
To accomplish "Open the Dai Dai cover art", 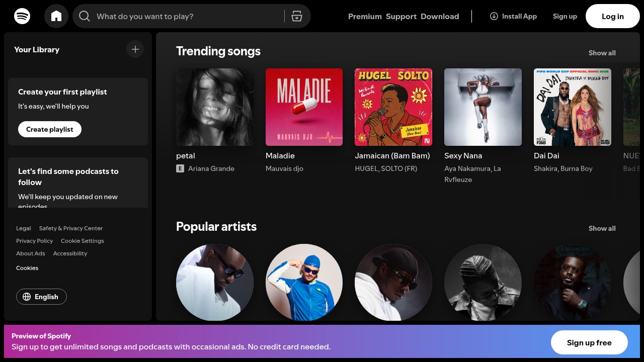I will [573, 107].
